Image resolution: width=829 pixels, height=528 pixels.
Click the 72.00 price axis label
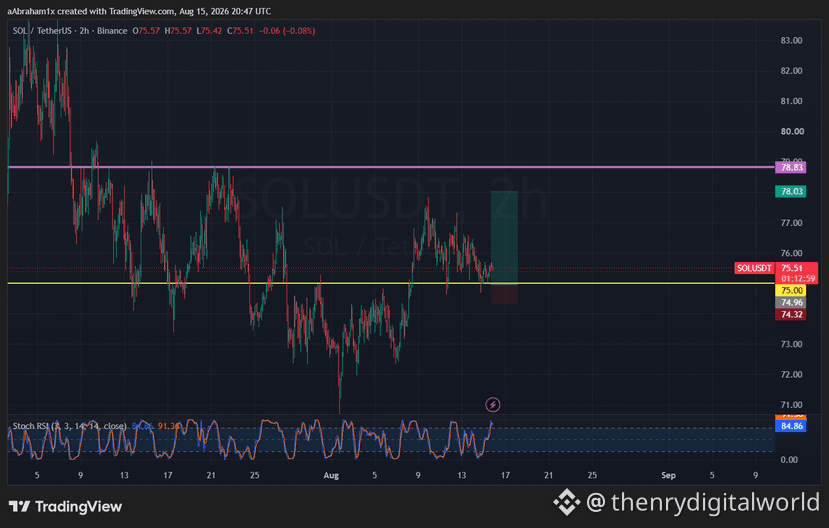[791, 375]
